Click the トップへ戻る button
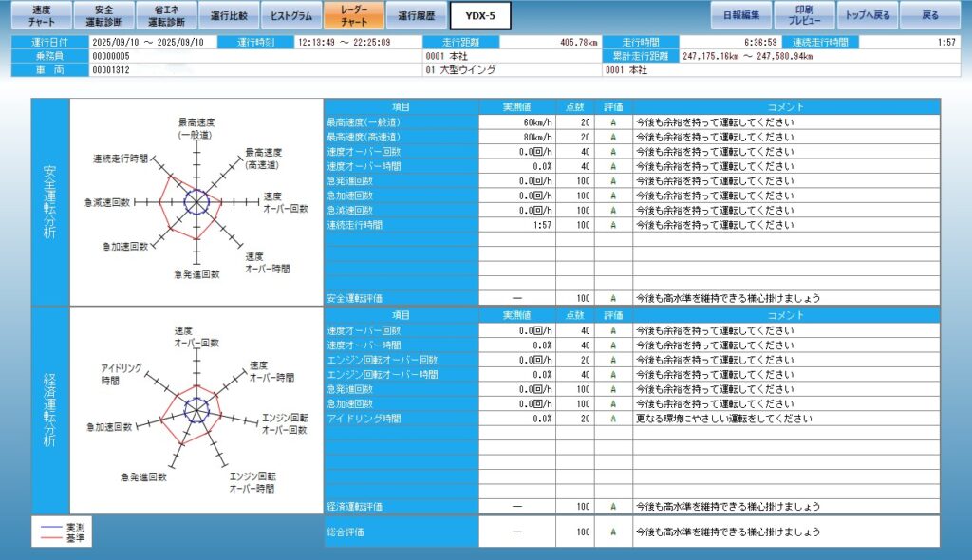 868,15
